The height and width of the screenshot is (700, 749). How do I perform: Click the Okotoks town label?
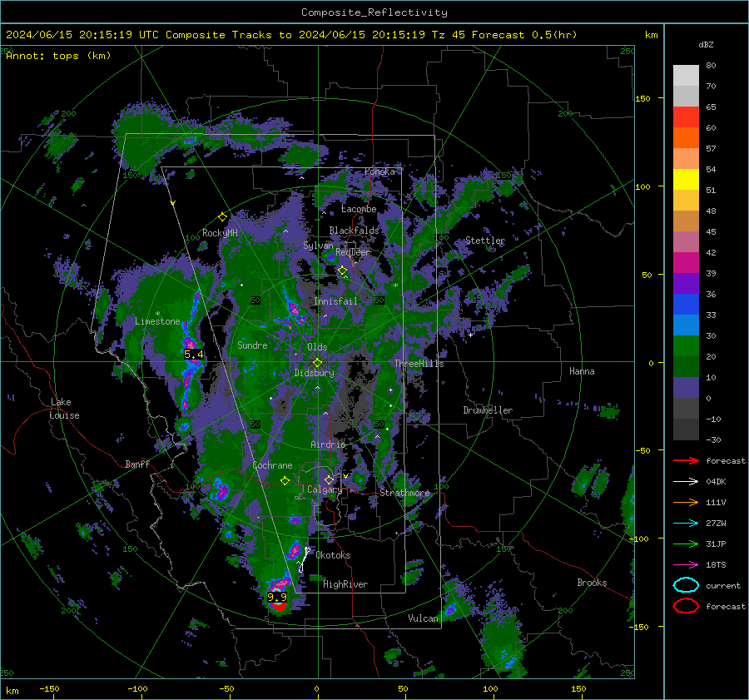click(x=333, y=555)
